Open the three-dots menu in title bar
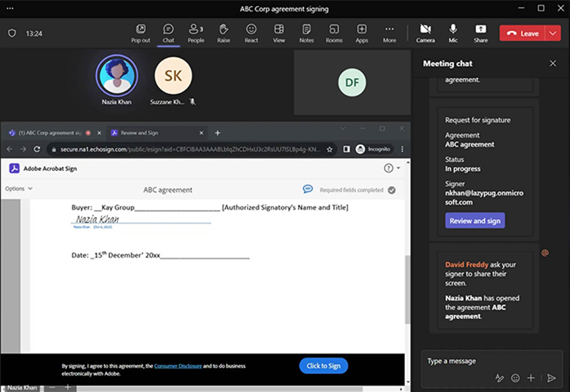 (x=10, y=8)
